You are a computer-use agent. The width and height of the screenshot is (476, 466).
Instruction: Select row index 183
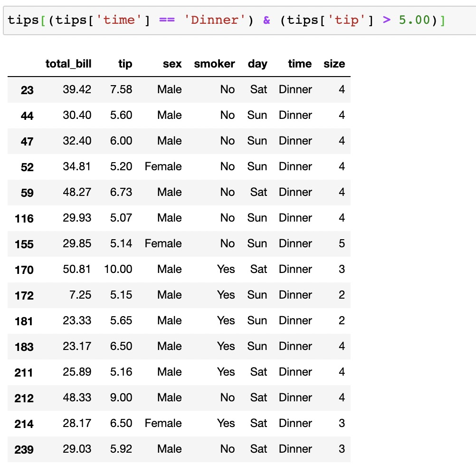point(24,347)
